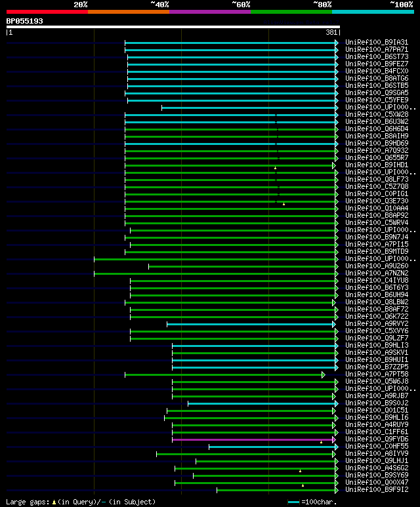Select the UniRef100_Q5W6J8 label

pos(377,382)
